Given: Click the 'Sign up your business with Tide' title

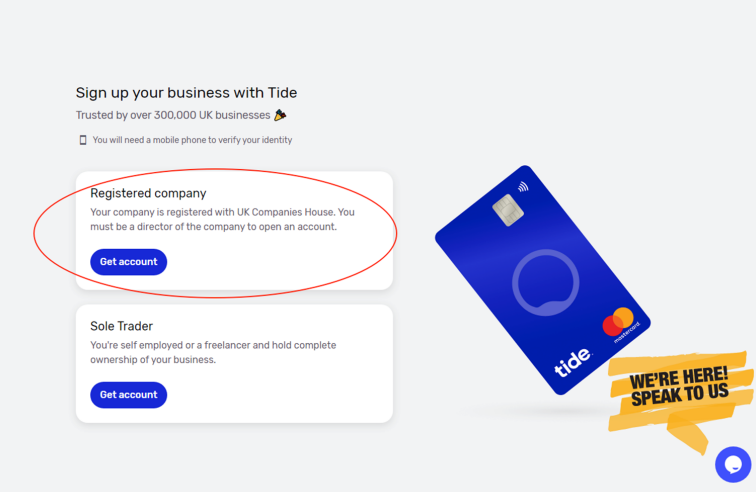Looking at the screenshot, I should point(186,93).
